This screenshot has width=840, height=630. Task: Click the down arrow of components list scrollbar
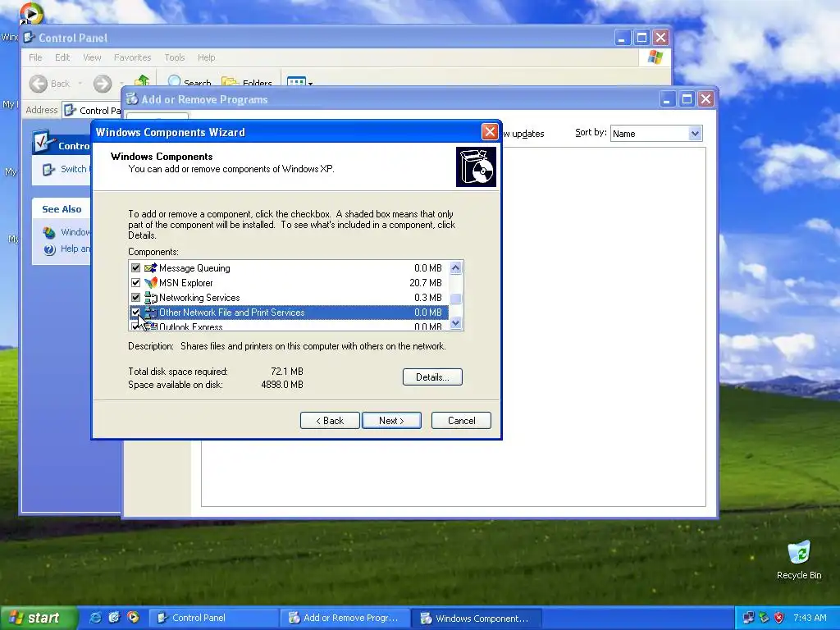456,322
